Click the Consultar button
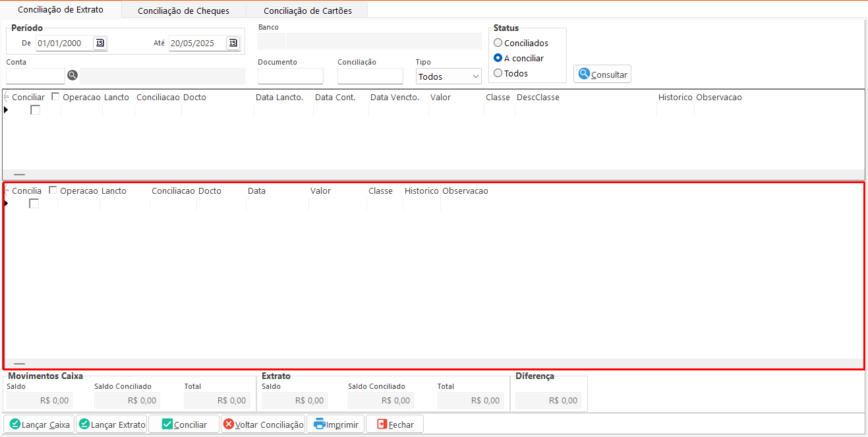Viewport: 868px width, 437px height. click(x=602, y=74)
